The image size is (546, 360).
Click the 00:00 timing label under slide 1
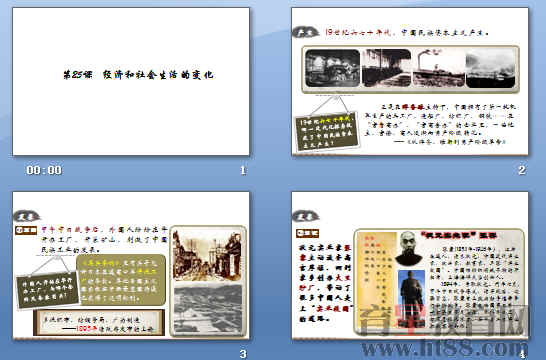(44, 170)
